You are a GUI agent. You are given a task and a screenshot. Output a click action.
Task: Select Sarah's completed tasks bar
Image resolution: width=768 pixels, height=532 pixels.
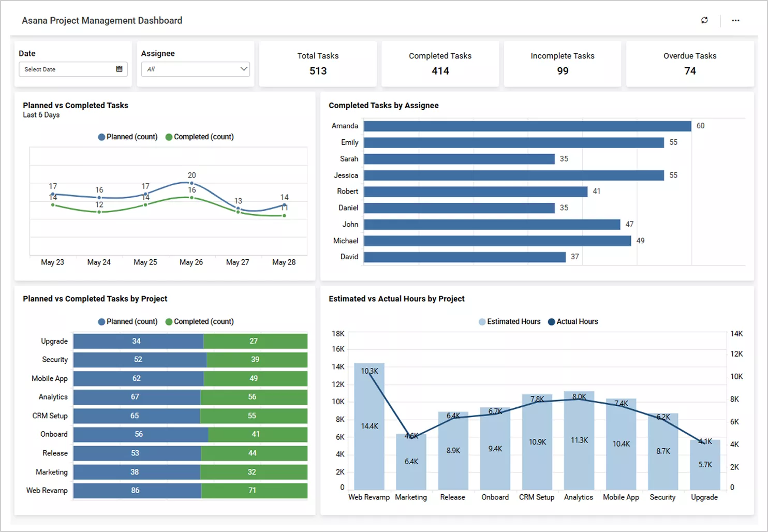pos(459,159)
